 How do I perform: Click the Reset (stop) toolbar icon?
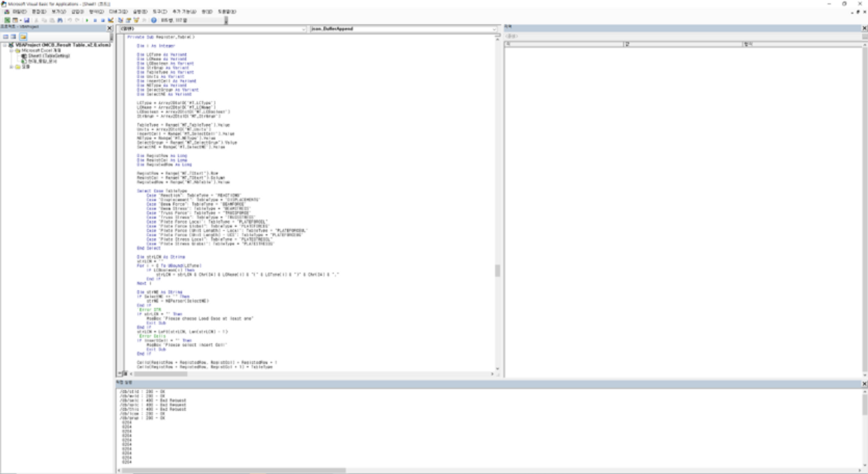(103, 20)
